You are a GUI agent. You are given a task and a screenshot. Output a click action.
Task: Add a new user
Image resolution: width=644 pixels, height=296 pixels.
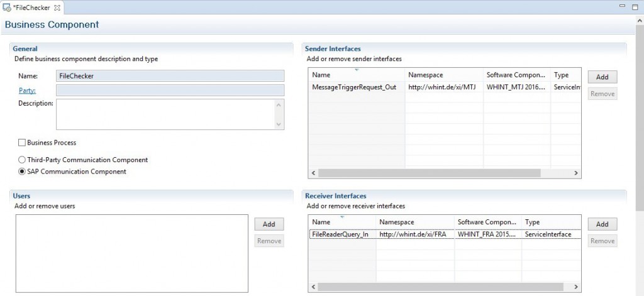tap(269, 224)
